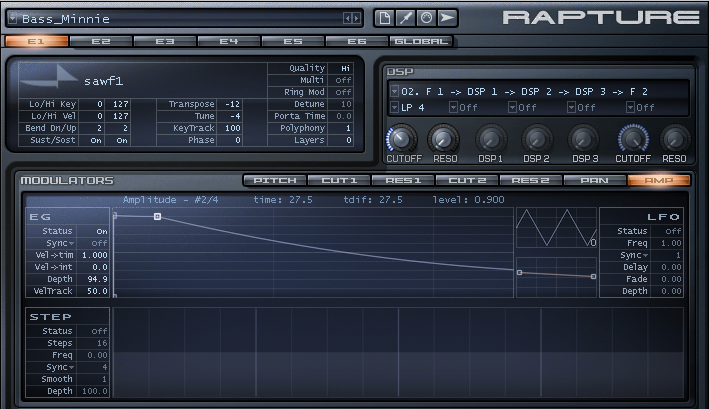Screen dimensions: 709x409
Task: Click the filter 2 RESO knob
Action: (x=674, y=140)
